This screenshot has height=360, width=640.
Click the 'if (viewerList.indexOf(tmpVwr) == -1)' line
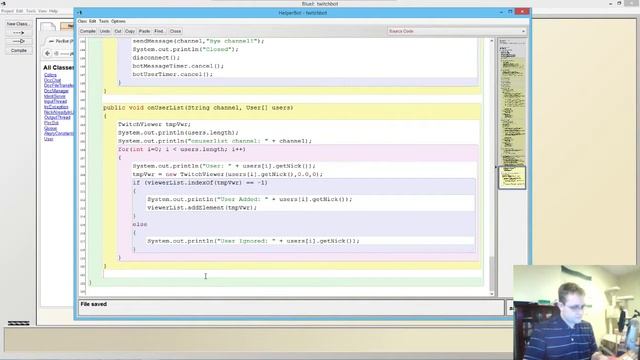200,183
